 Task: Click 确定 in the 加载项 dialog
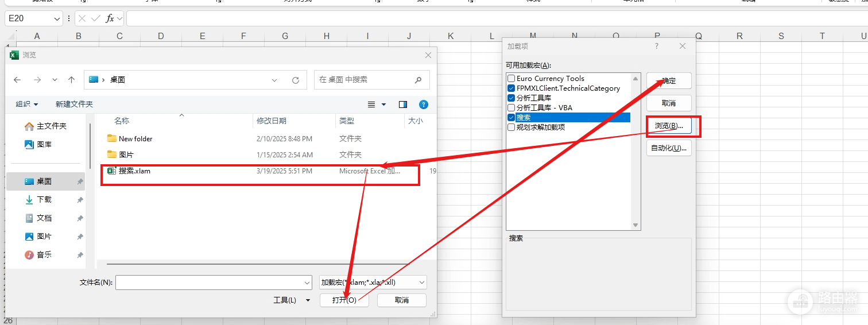(669, 81)
